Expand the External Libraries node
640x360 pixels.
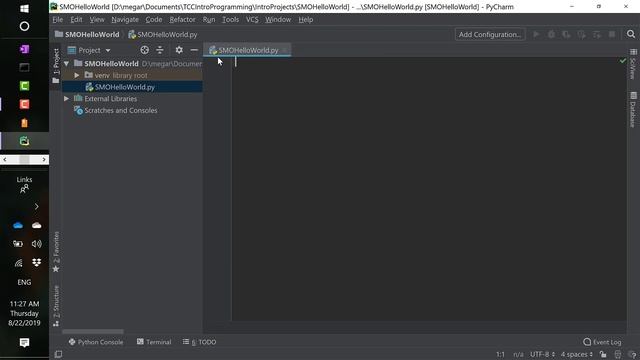coord(67,99)
